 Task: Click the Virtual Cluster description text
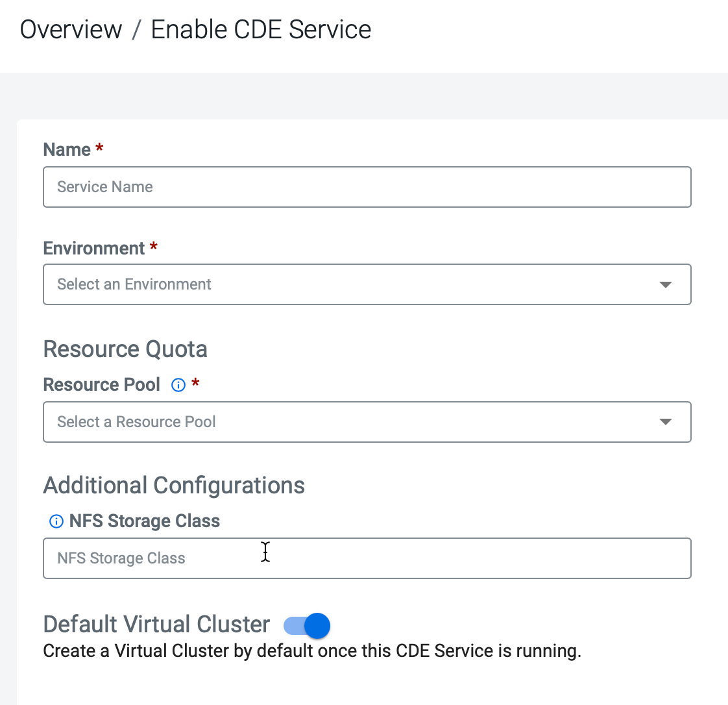click(x=311, y=651)
